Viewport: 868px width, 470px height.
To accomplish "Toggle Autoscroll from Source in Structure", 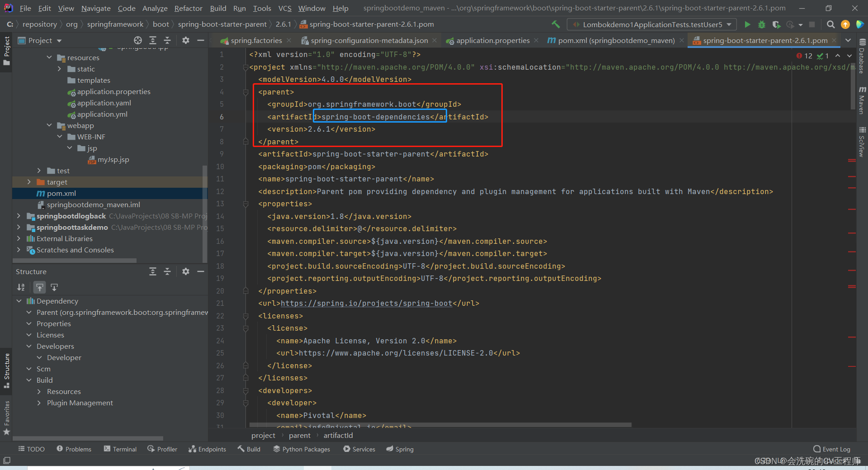I will coord(54,287).
